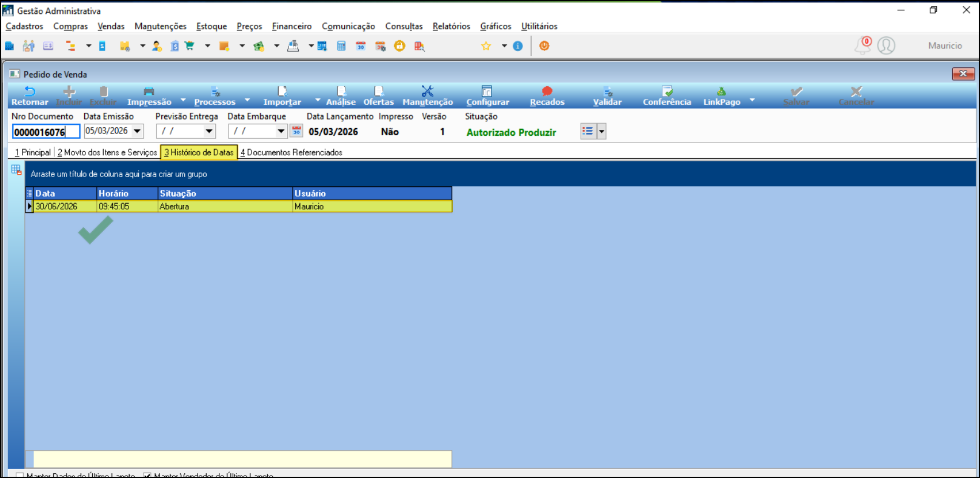
Task: Click the building with dollar sign icon
Action: [175, 46]
